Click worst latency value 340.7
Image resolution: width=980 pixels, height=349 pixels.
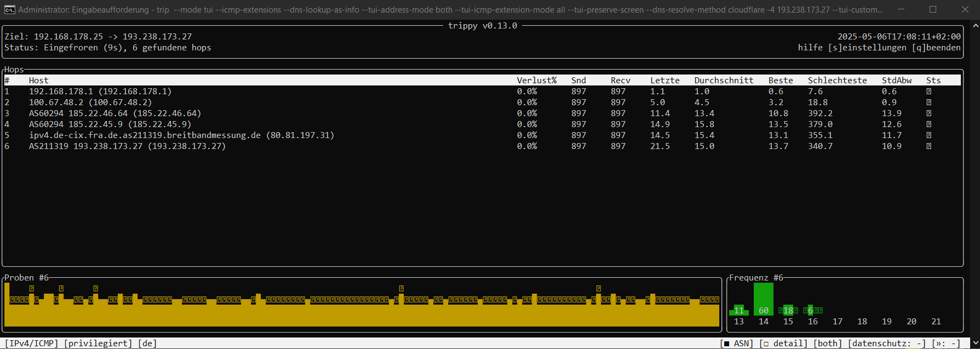pos(820,146)
